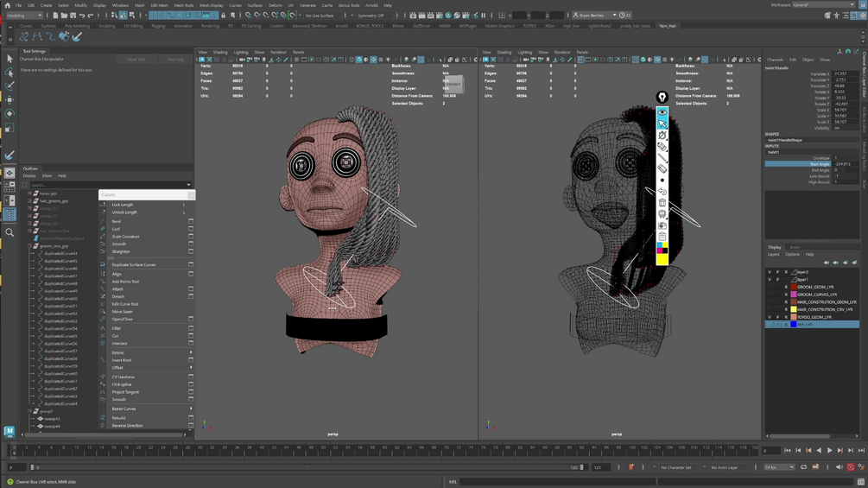Click the Play forwards button
This screenshot has width=868, height=488.
829,451
